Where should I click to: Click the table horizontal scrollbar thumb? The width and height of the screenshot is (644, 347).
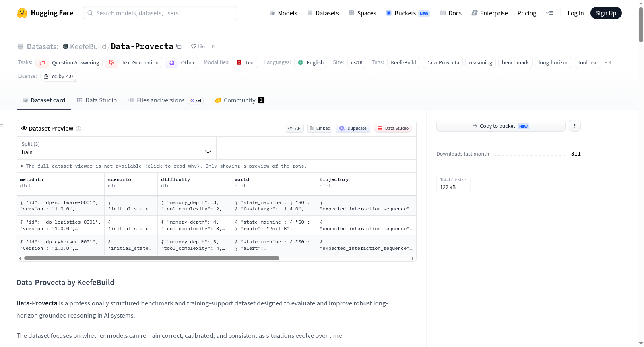click(x=152, y=258)
